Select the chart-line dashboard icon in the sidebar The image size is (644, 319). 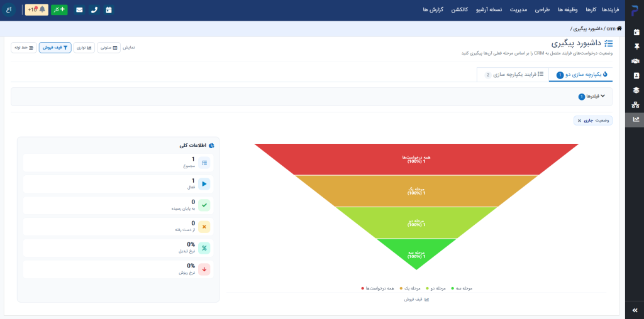pyautogui.click(x=636, y=119)
